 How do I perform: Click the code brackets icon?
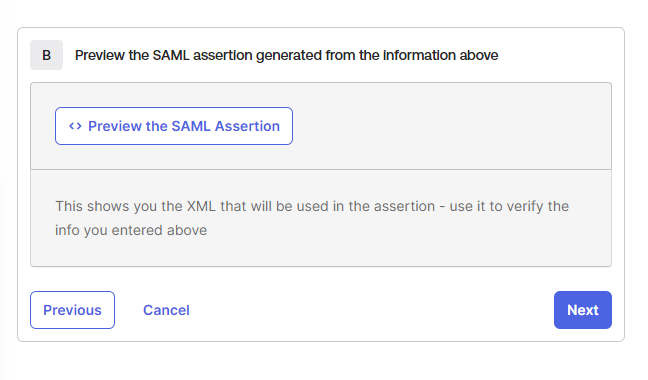click(x=75, y=126)
